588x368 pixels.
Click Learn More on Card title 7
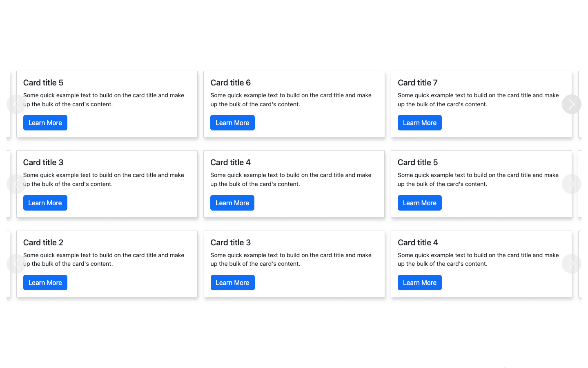pyautogui.click(x=419, y=122)
